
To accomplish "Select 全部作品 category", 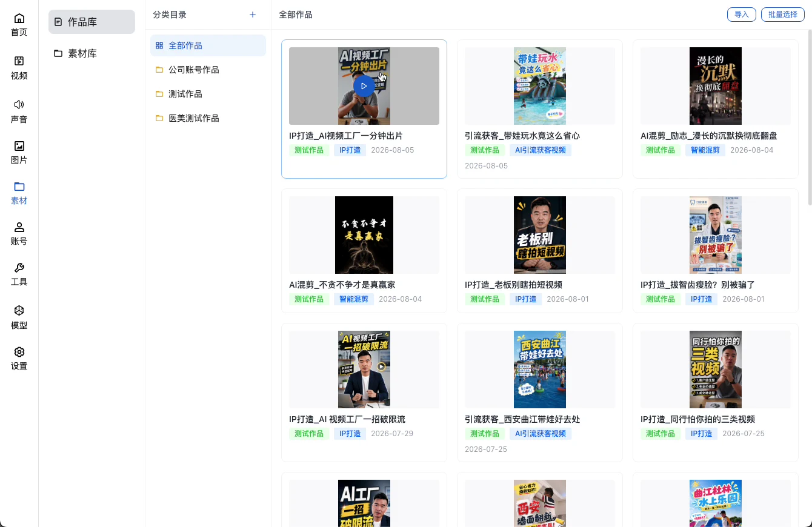I will tap(208, 45).
